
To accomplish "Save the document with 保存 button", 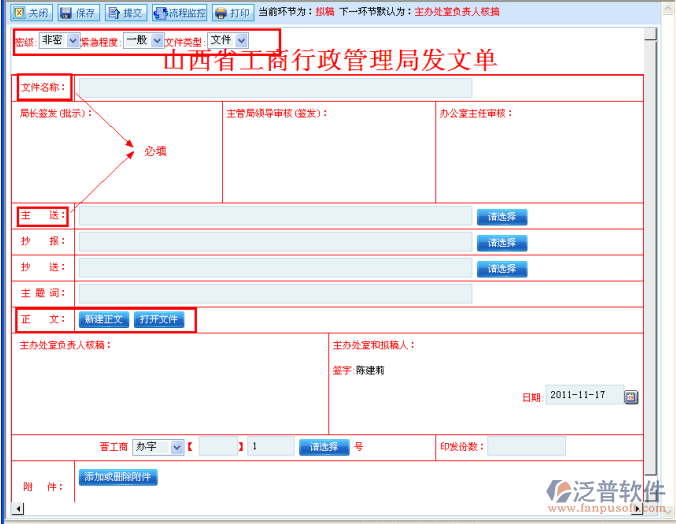I will coord(79,13).
